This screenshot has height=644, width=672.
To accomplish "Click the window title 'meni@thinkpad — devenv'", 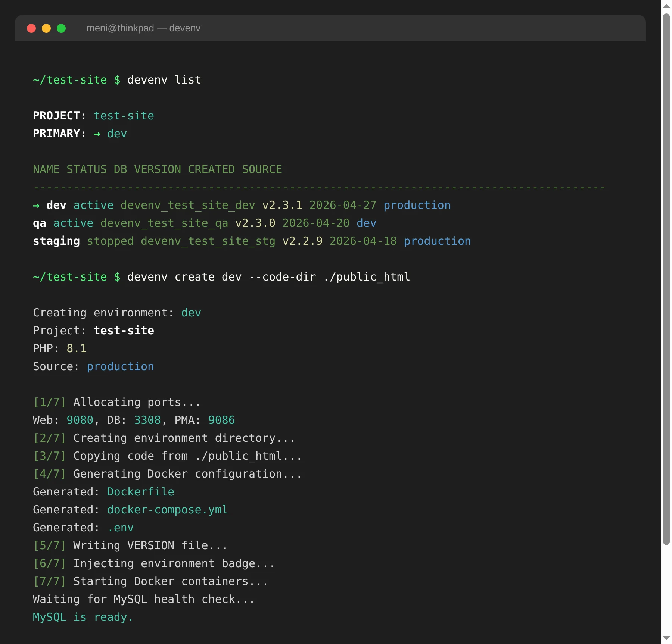I will pyautogui.click(x=143, y=28).
